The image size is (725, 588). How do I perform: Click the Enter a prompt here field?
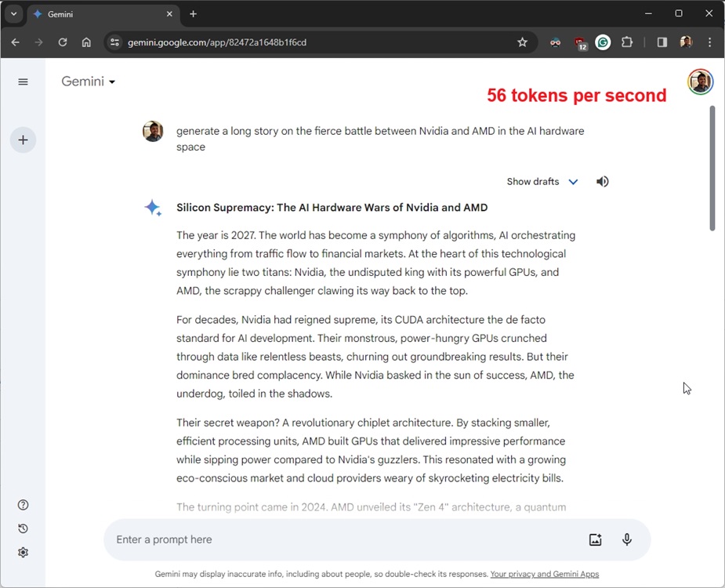[314, 539]
